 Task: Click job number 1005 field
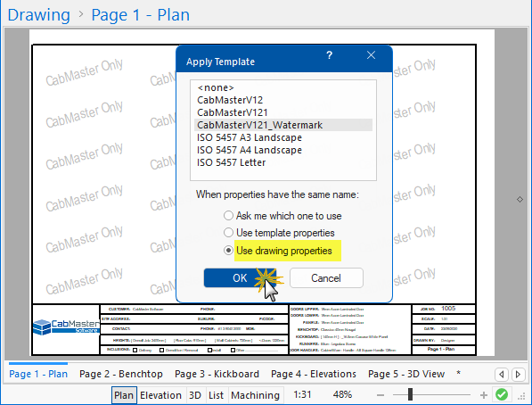(448, 309)
